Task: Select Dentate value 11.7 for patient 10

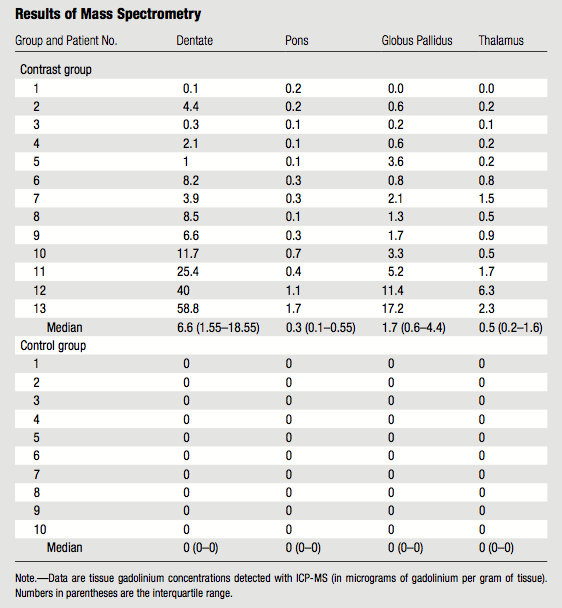Action: pos(188,254)
